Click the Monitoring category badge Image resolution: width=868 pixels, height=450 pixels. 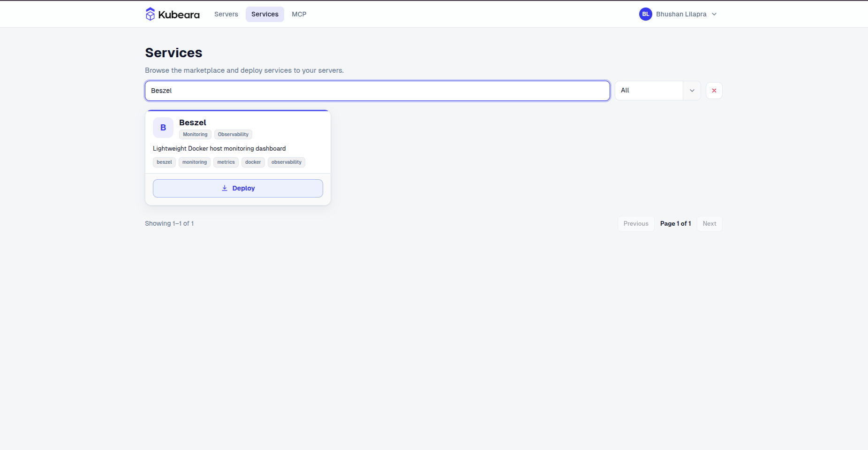(195, 135)
